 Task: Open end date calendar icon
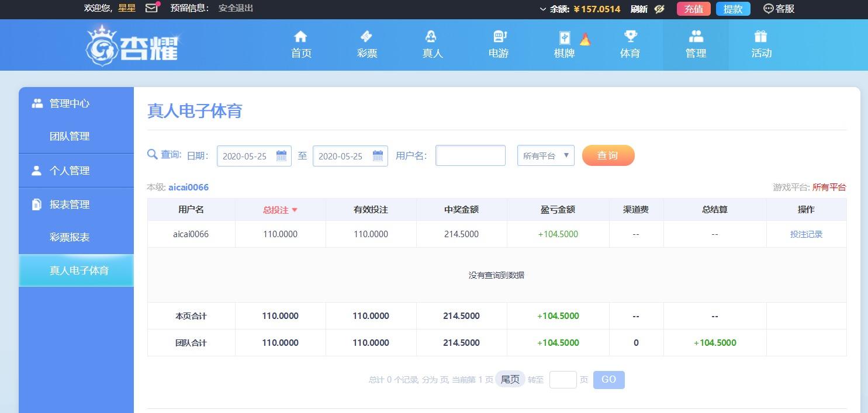[378, 155]
